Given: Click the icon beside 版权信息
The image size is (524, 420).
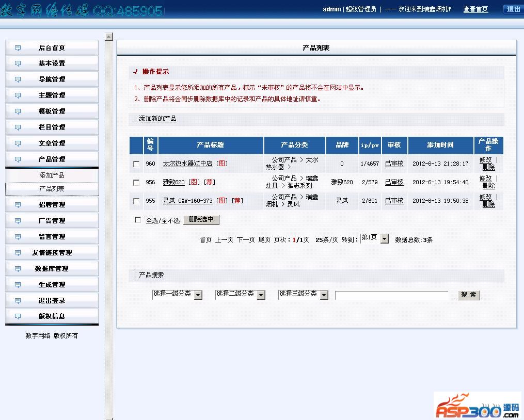Looking at the screenshot, I should point(18,316).
